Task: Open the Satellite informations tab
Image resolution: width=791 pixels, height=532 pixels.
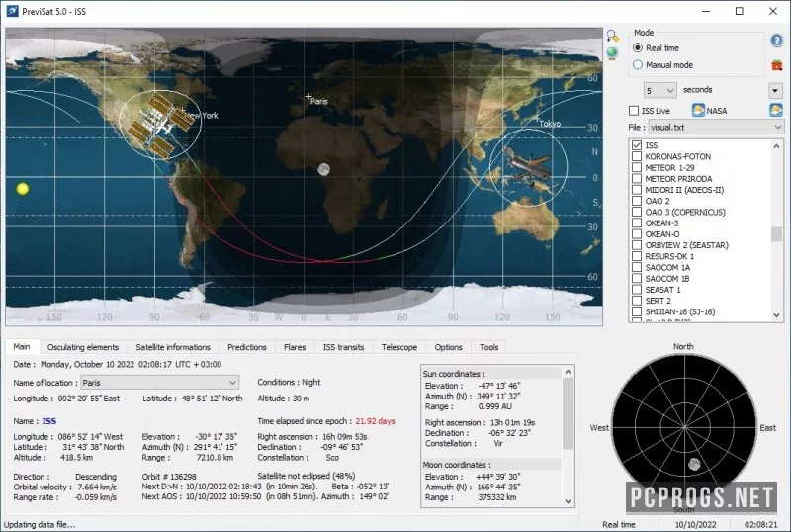Action: tap(173, 347)
